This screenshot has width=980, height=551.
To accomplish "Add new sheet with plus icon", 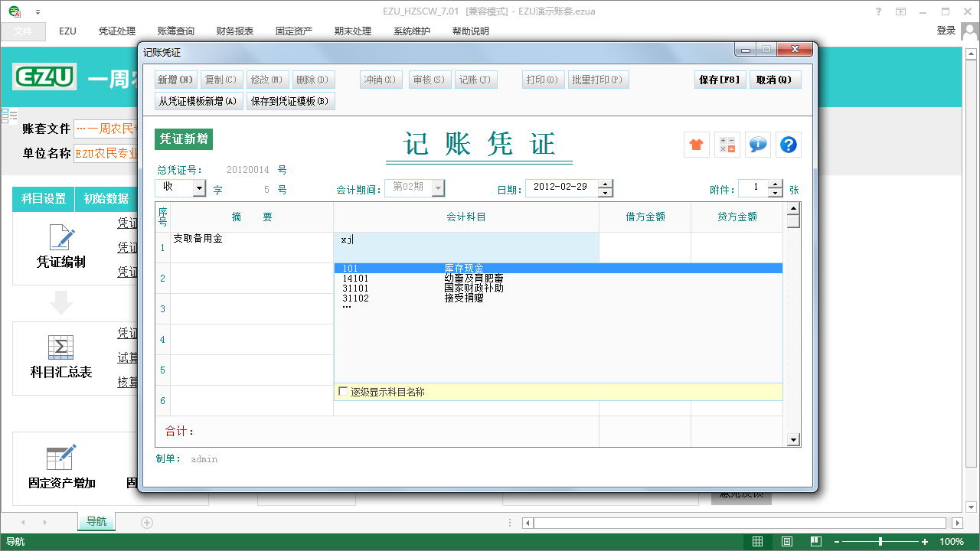I will pyautogui.click(x=147, y=522).
